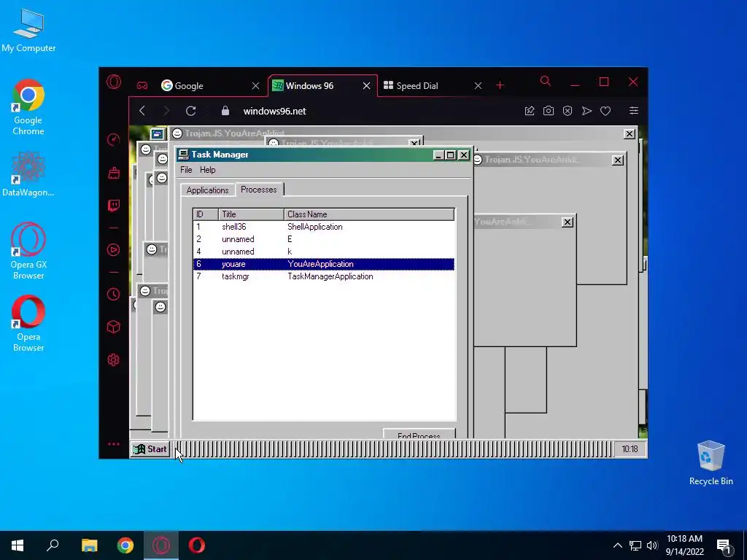Take a snapshot with the camera icon
This screenshot has width=747, height=560.
coord(549,111)
